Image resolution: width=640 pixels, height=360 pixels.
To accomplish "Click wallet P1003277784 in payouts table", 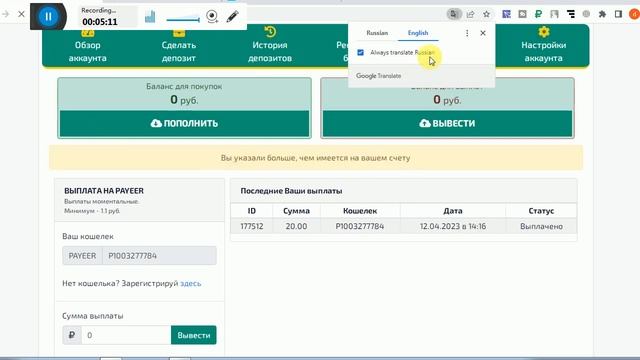I will coord(360,226).
